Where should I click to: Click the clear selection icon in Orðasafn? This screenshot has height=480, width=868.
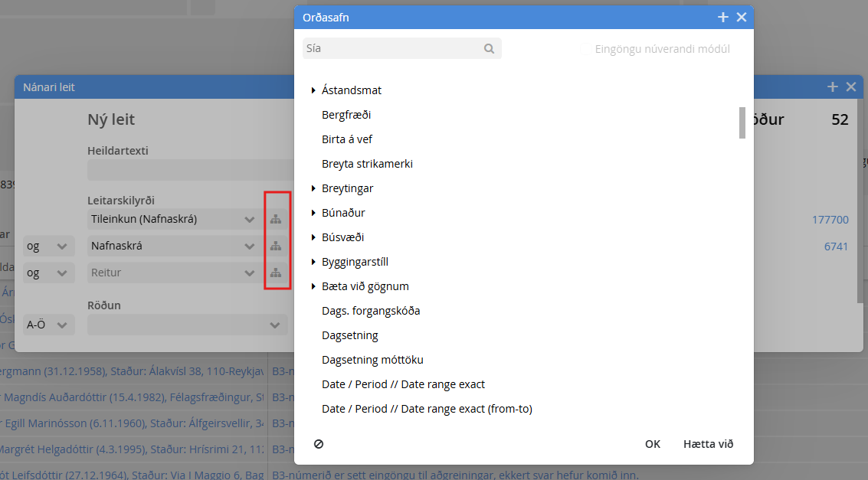(319, 444)
